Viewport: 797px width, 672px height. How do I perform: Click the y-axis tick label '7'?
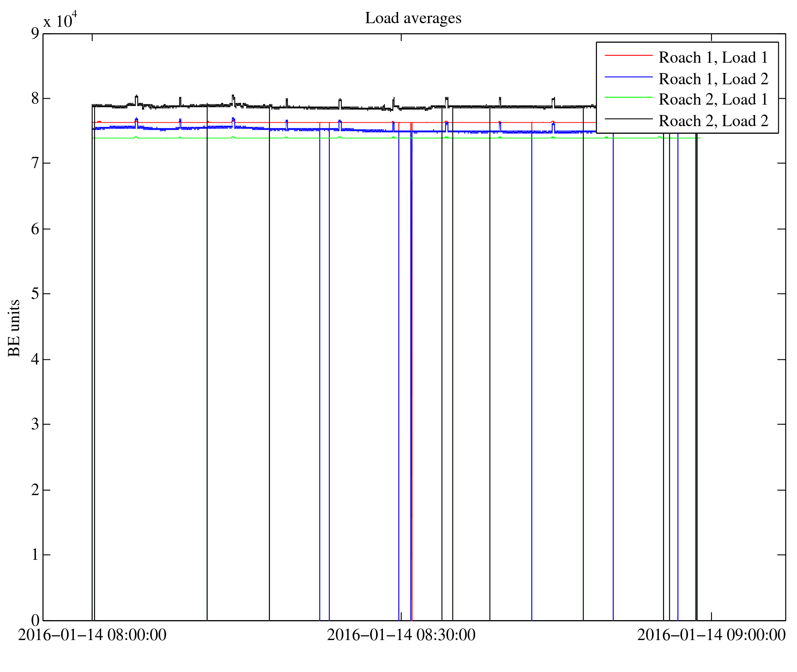coord(35,163)
